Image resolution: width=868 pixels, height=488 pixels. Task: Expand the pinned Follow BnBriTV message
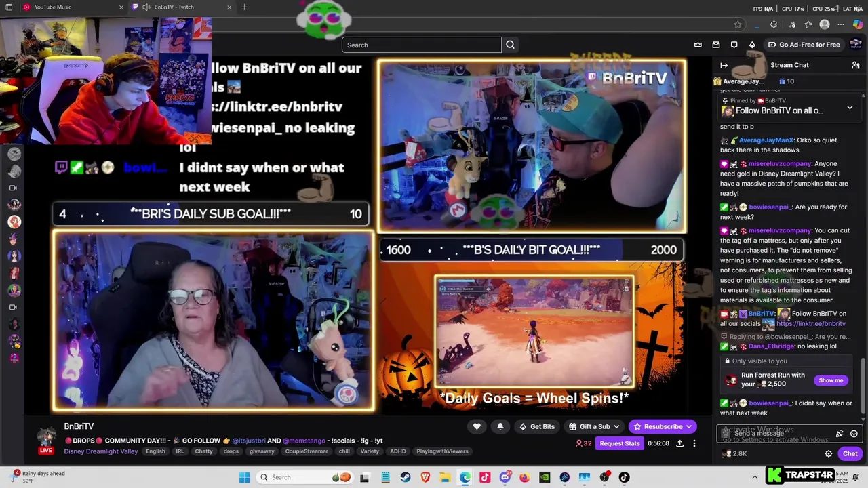[x=850, y=108]
